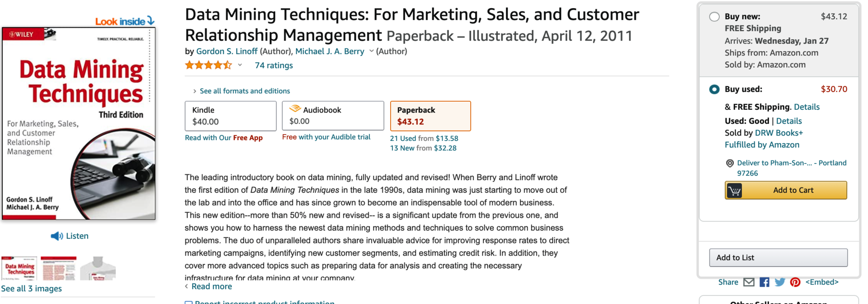Expand the rating breakdown chevron
868x304 pixels.
[240, 65]
